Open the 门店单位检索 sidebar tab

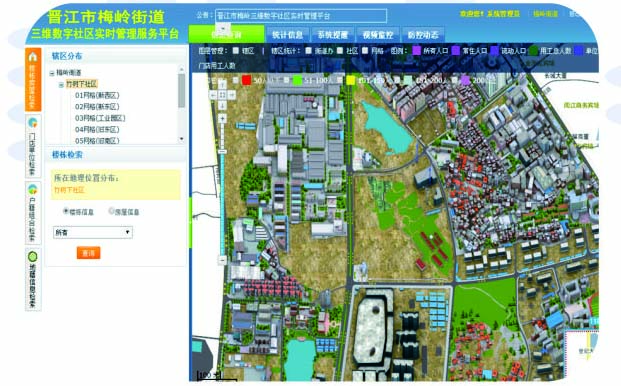coord(33,146)
